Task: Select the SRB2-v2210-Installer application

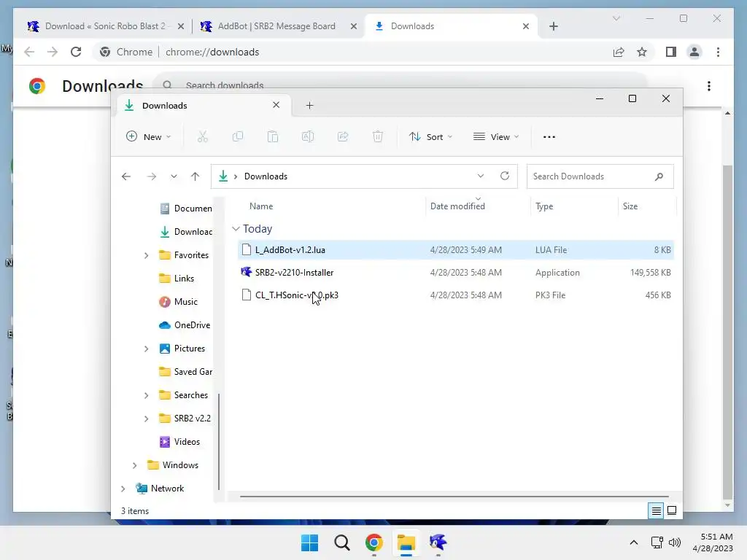Action: pos(455,273)
